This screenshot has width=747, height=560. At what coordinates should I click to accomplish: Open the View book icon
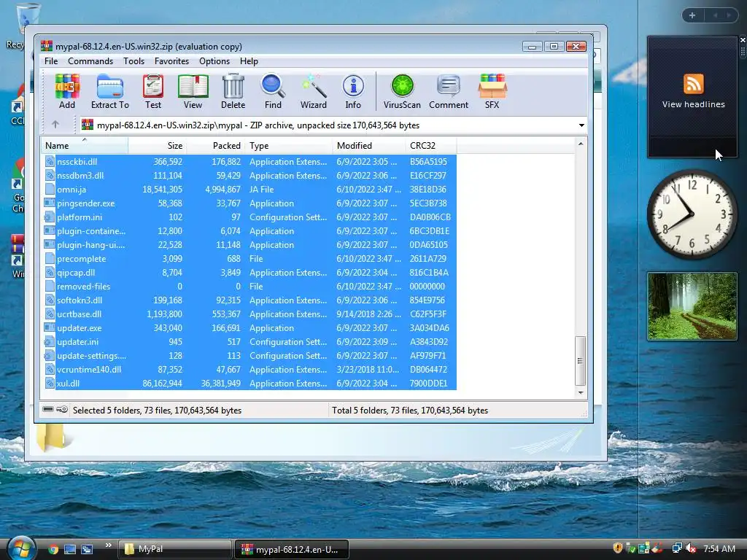point(193,91)
